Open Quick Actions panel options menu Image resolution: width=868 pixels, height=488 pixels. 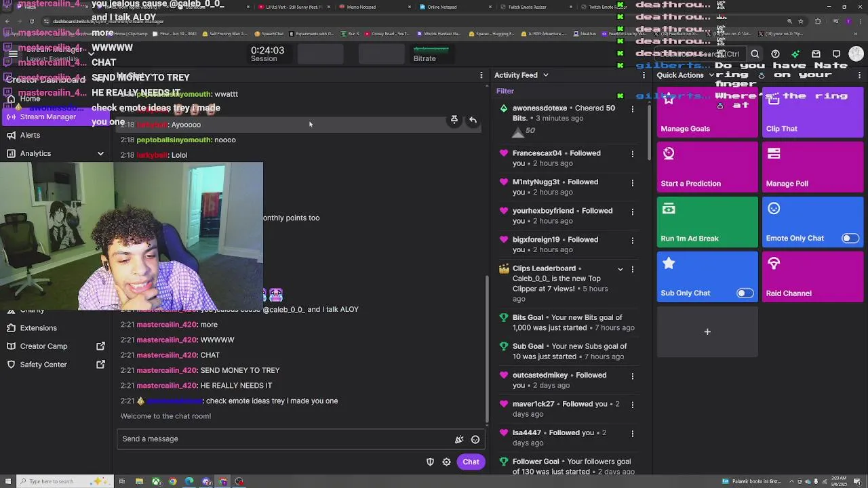coord(859,75)
